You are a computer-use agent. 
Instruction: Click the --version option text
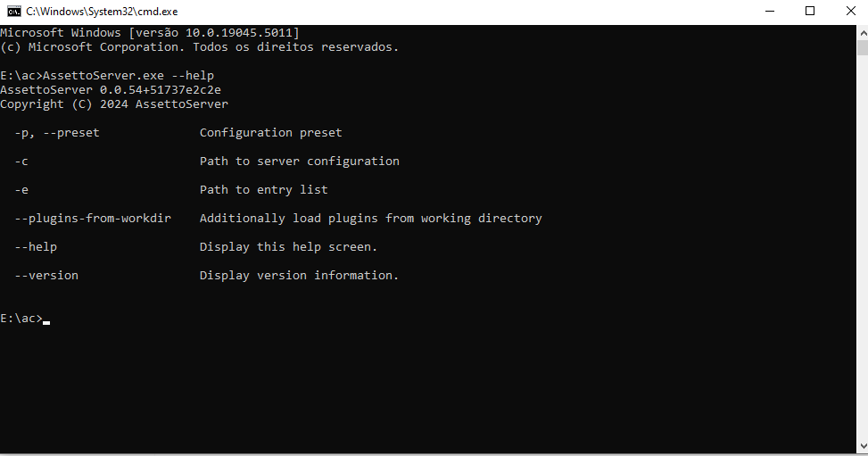tap(46, 276)
